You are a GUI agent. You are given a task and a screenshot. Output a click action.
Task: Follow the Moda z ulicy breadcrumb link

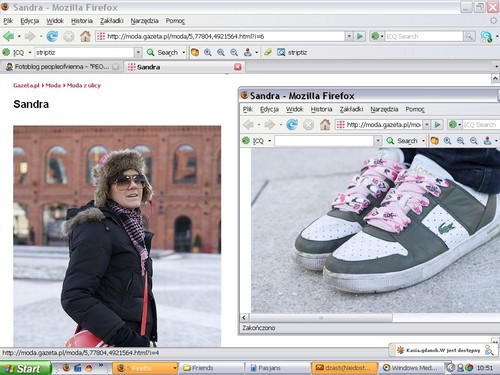click(84, 85)
